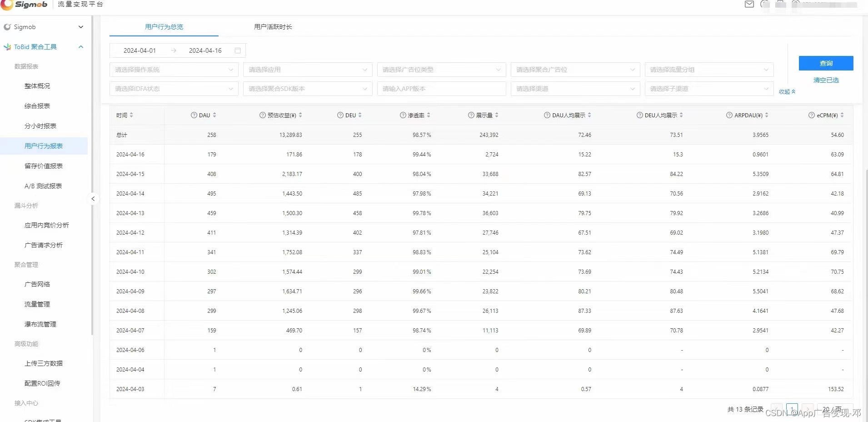Click the calendar icon in date range
868x422 pixels.
point(238,50)
